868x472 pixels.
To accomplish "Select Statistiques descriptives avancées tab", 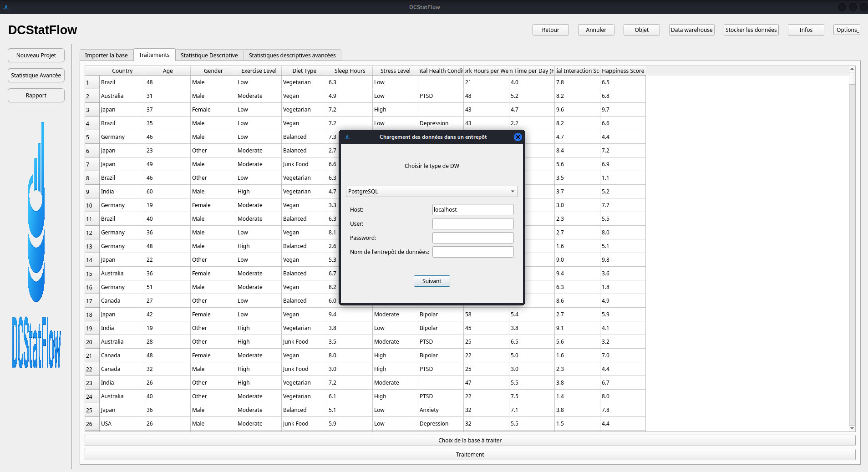I will tap(292, 56).
